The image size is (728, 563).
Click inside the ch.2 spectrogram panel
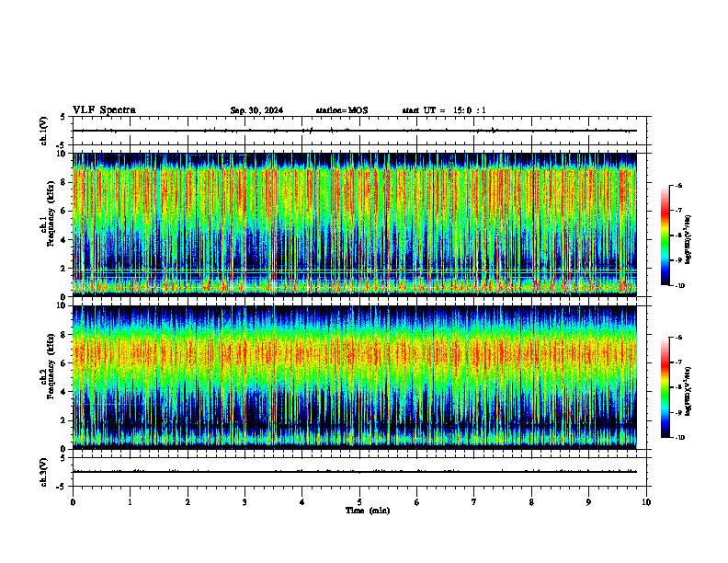[355, 377]
